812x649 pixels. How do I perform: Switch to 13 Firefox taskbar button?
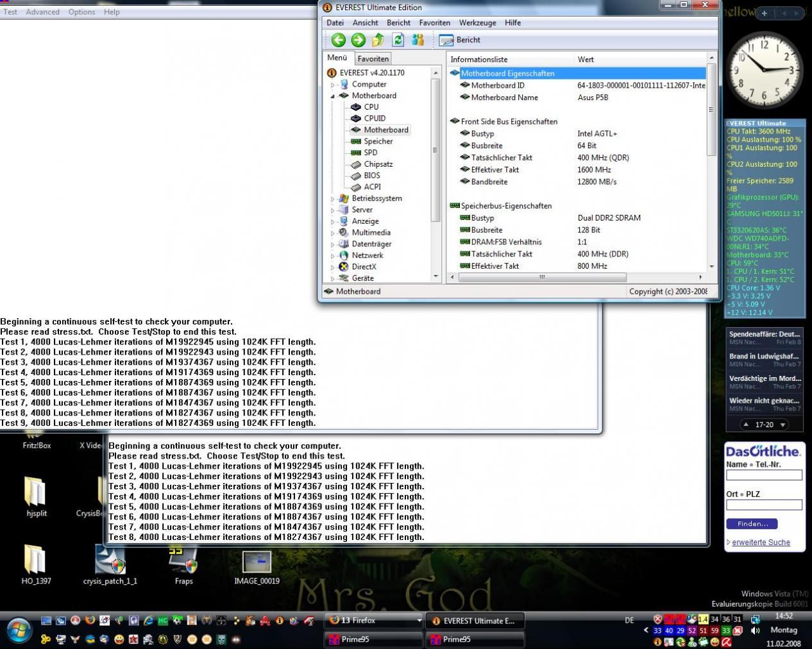373,620
